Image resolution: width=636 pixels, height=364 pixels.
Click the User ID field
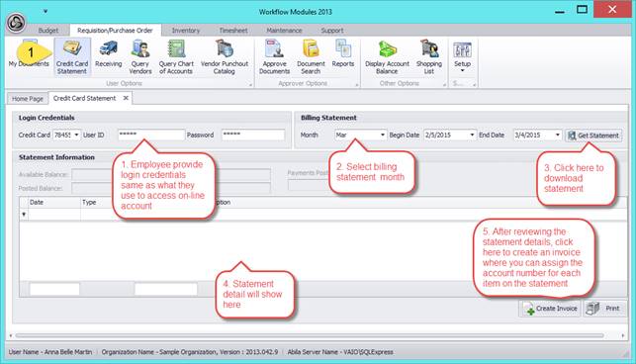click(x=151, y=135)
